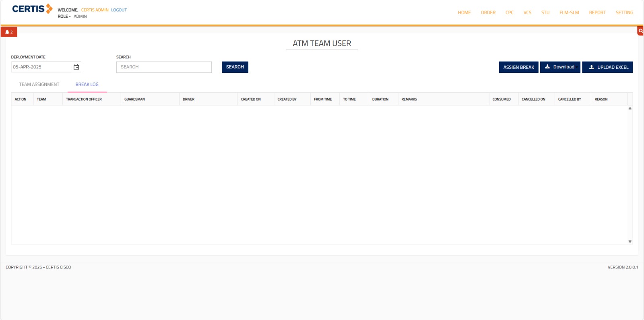The image size is (644, 320).
Task: Open the Home menu
Action: coord(464,12)
